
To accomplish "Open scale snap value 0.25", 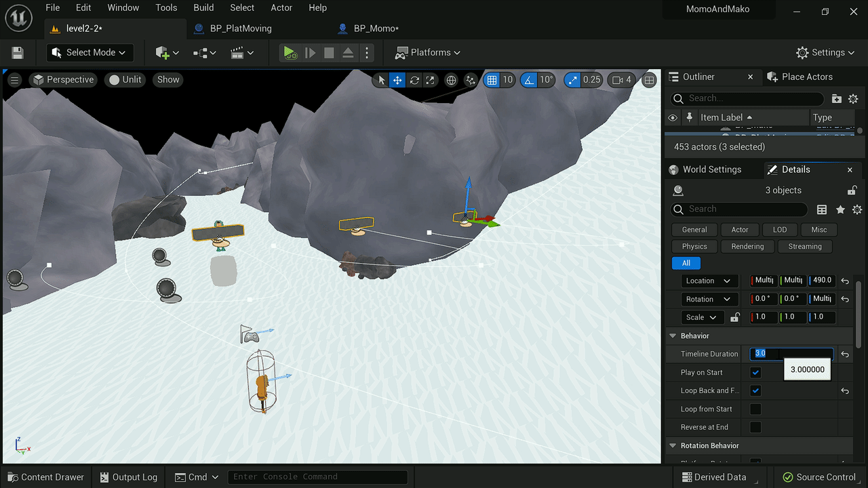I will click(592, 80).
